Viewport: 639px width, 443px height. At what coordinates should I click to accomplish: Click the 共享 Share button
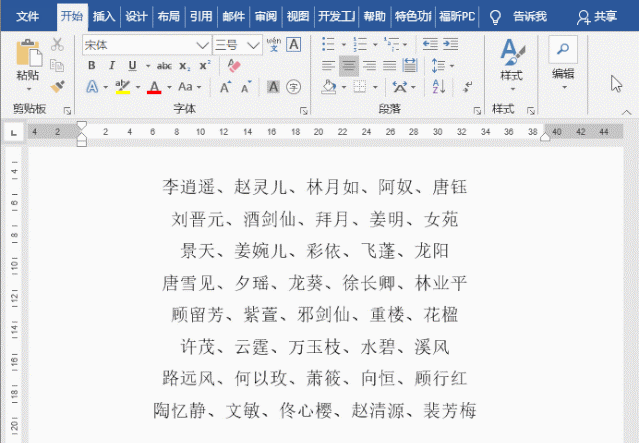tap(597, 17)
